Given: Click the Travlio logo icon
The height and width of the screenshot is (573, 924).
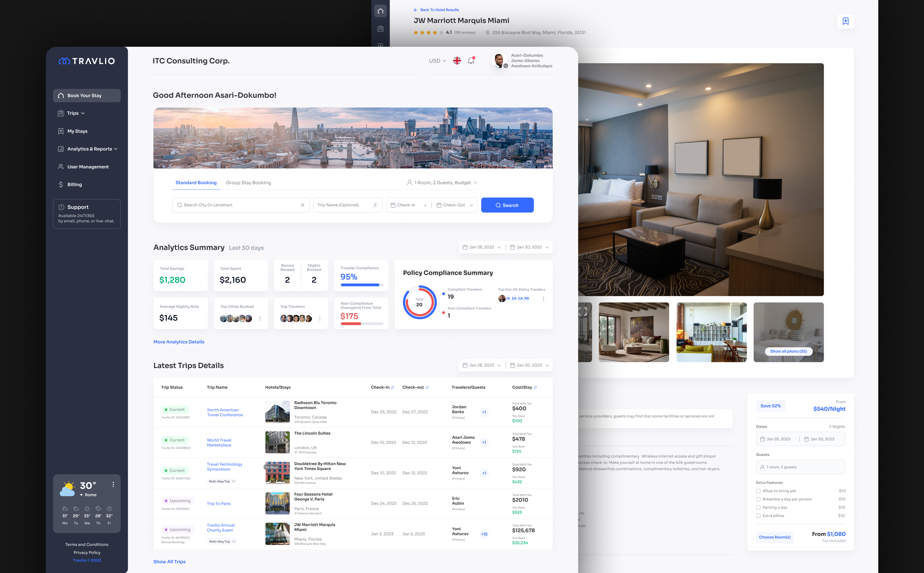Looking at the screenshot, I should [64, 61].
